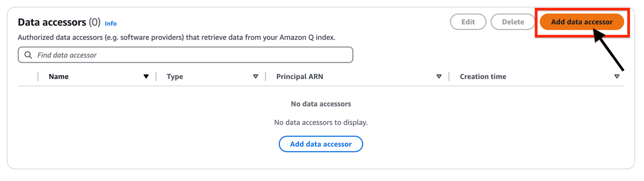Select the Principal ARN column header label
644x181 pixels.
tap(299, 77)
